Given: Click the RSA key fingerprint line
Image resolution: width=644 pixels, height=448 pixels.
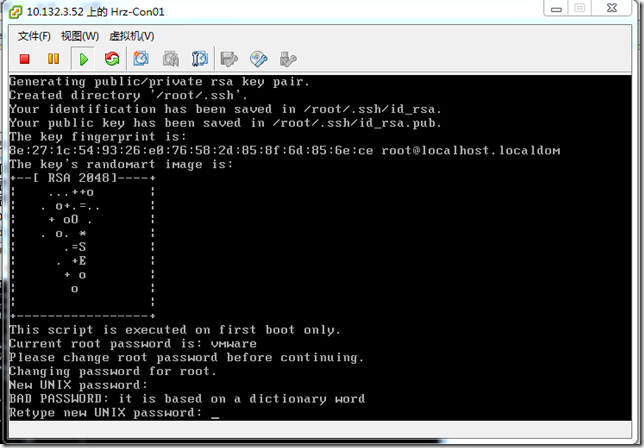Looking at the screenshot, I should point(284,150).
